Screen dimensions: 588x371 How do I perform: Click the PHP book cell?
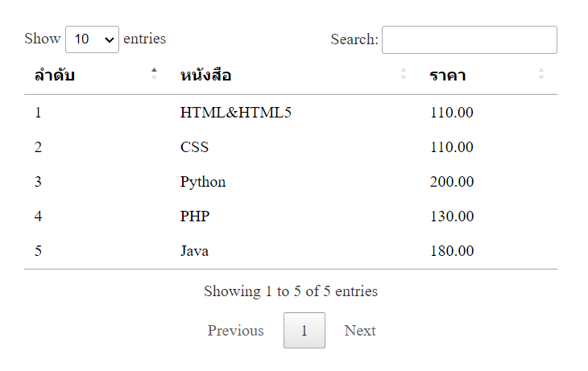(195, 216)
